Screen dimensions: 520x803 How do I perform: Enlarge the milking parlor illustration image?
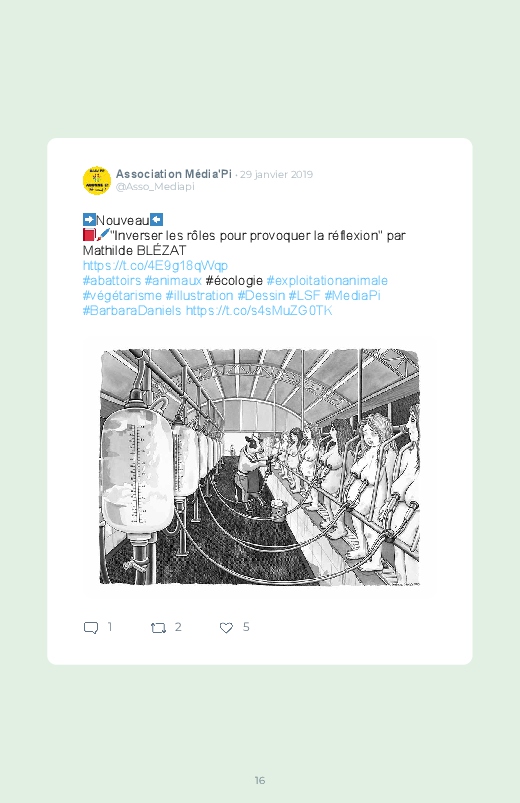click(x=259, y=467)
